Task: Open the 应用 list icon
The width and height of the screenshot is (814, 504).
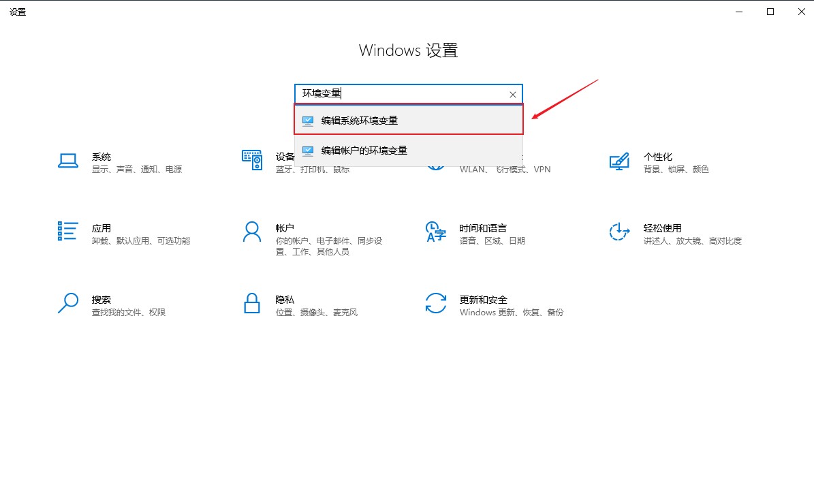Action: pos(67,232)
